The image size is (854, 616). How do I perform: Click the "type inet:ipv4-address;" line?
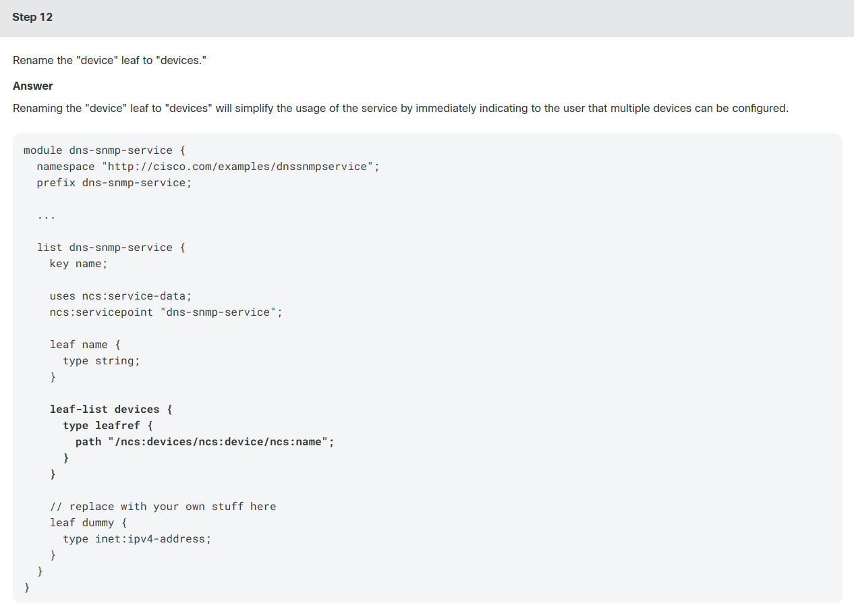click(x=137, y=538)
